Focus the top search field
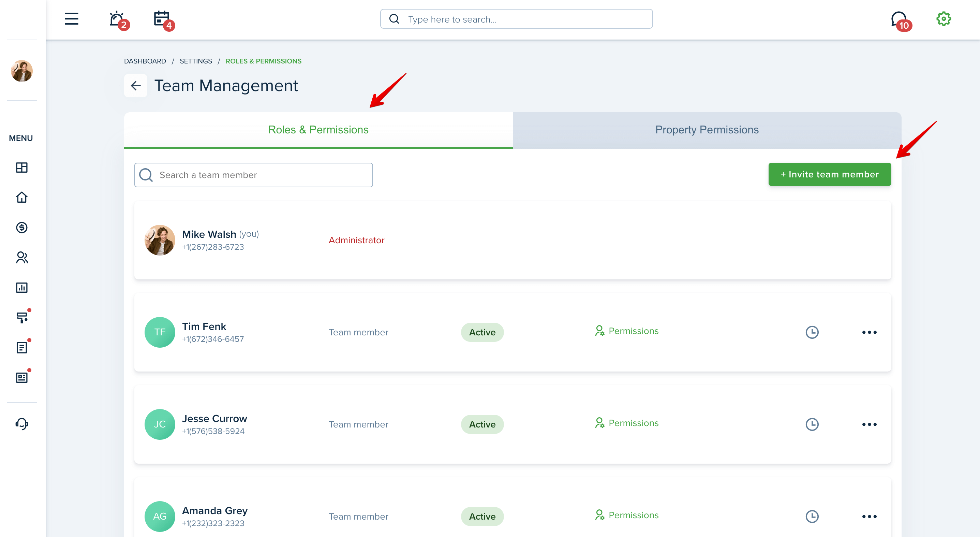 coord(516,19)
